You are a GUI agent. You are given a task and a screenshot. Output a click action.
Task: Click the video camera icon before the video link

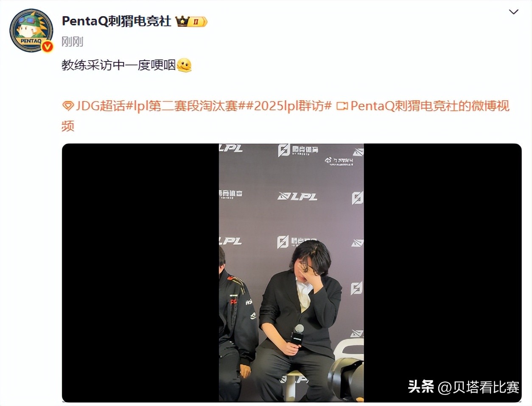pos(342,106)
